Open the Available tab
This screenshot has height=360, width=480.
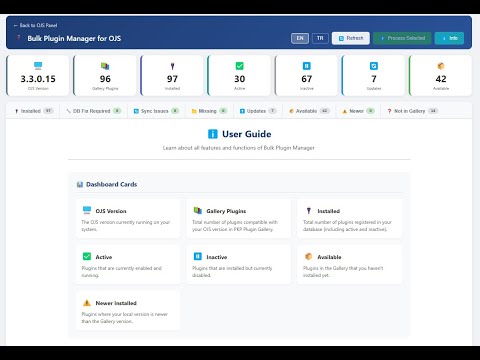tap(309, 111)
